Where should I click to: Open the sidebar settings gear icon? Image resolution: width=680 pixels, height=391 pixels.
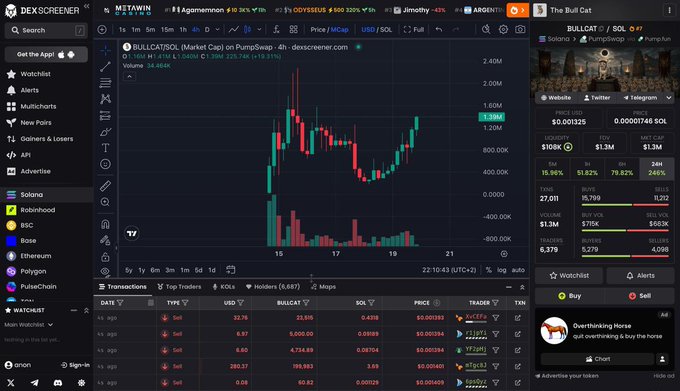tap(81, 383)
